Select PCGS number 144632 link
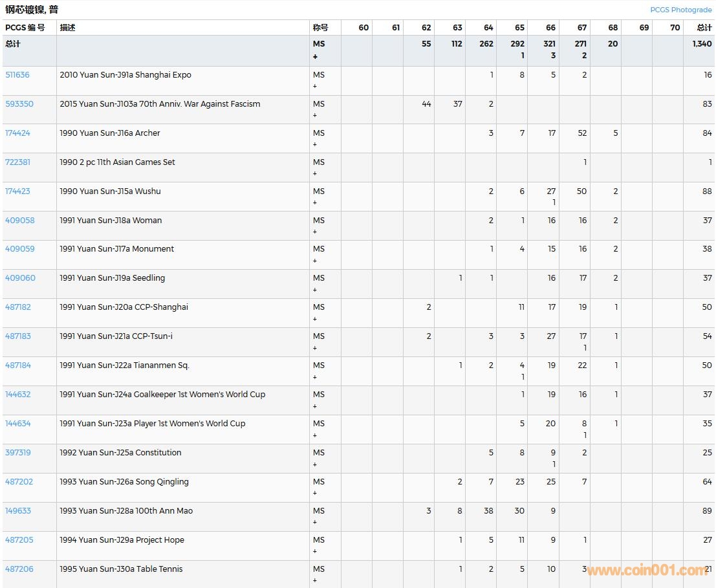This screenshot has width=716, height=588. pos(18,395)
